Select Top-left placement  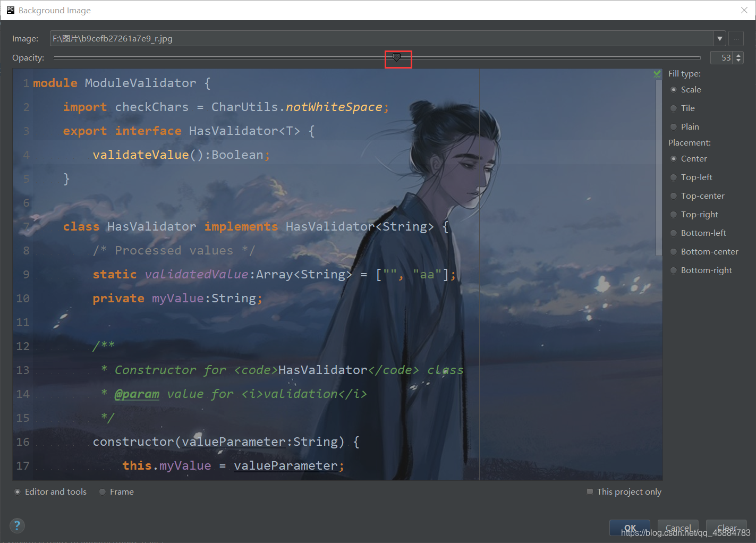point(691,177)
